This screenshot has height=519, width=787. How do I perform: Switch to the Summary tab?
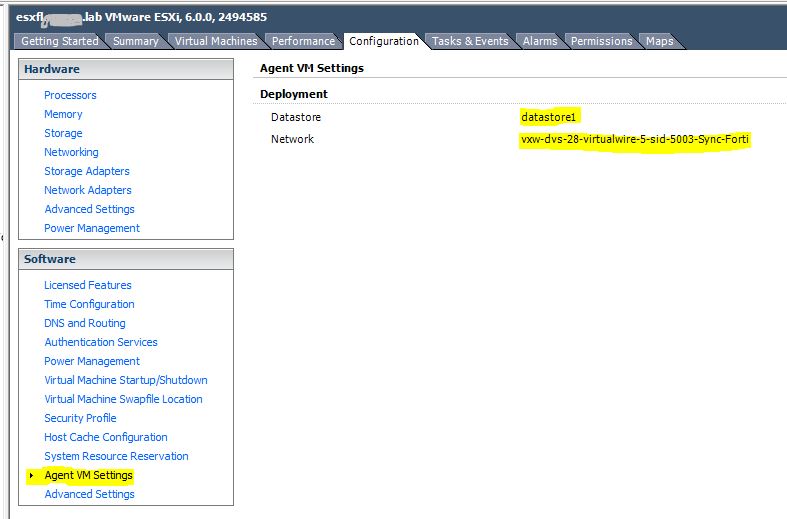tap(136, 41)
